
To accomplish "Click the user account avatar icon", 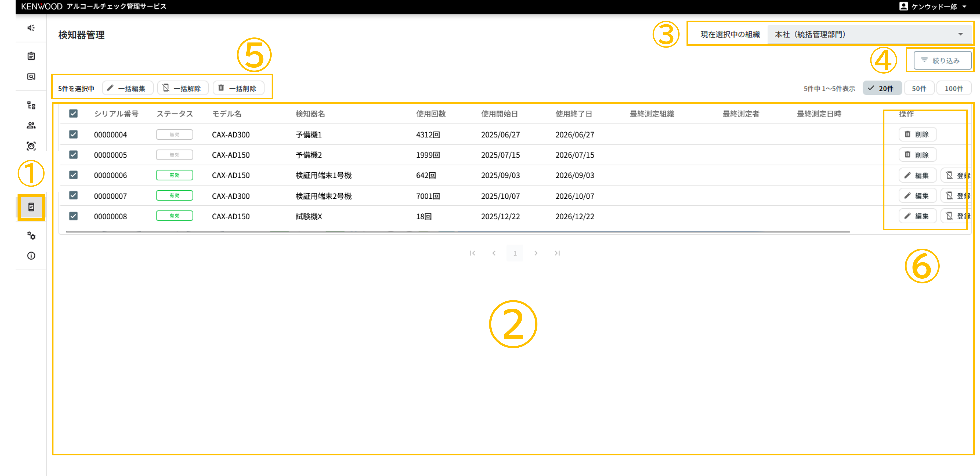I will [903, 6].
